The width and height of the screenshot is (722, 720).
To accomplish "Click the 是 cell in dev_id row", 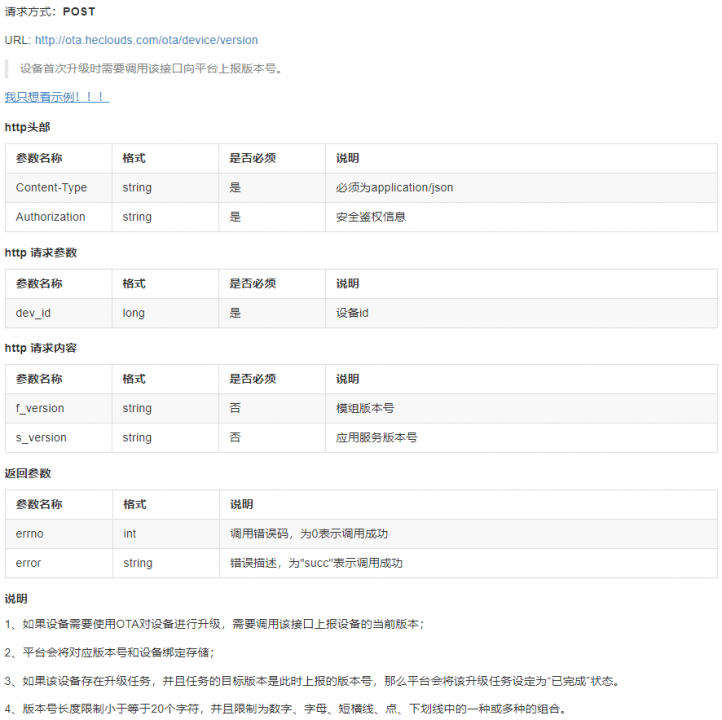I will click(x=272, y=313).
